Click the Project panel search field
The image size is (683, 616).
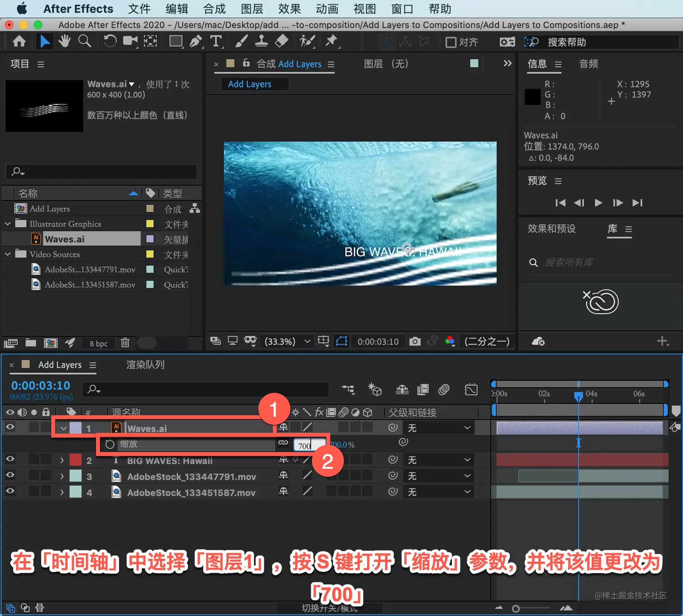point(102,172)
